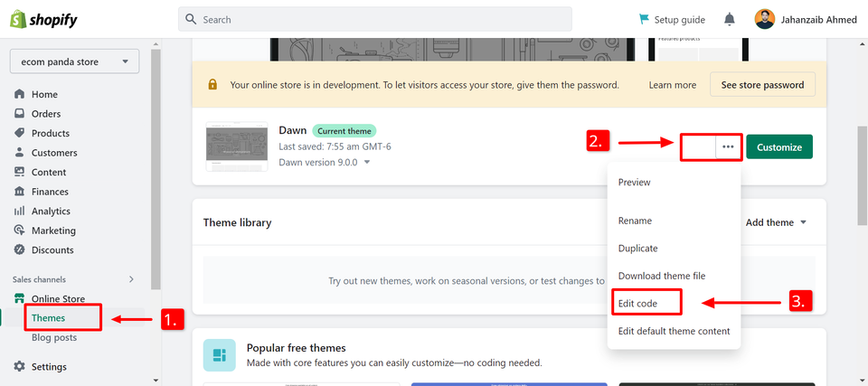Click the Marketing target icon
This screenshot has height=386, width=868.
tap(19, 230)
